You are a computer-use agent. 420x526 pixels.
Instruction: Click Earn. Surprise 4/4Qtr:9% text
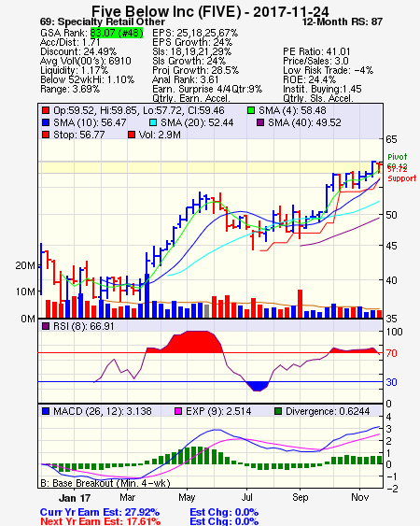pos(207,90)
